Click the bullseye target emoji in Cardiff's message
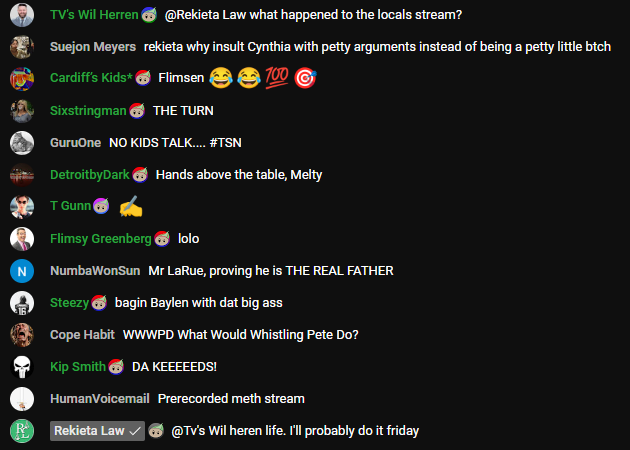 [x=305, y=78]
